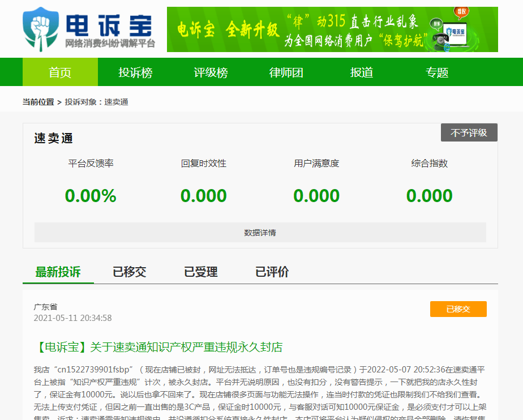Click the orange 已移交 status badge
Viewport: 523px width, 420px height.
click(458, 309)
